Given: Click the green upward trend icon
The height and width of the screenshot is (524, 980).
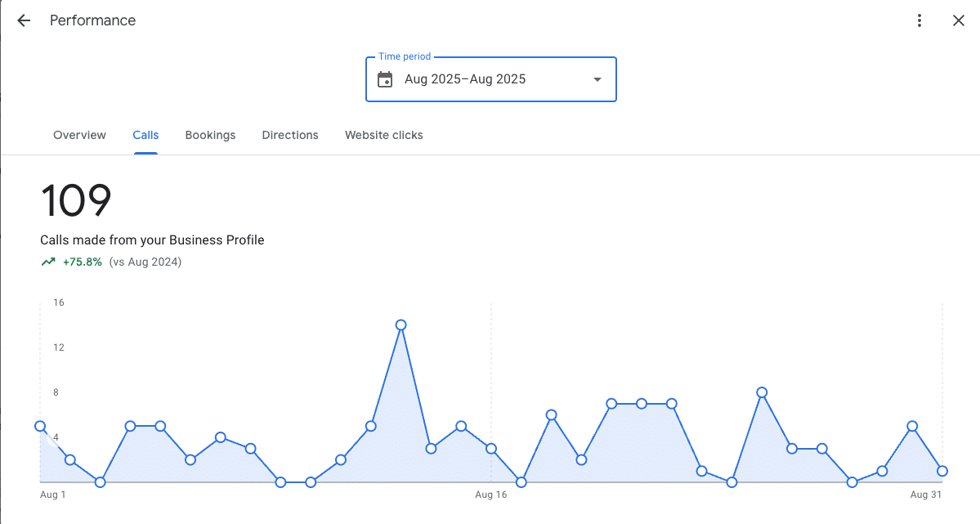Looking at the screenshot, I should click(x=48, y=262).
